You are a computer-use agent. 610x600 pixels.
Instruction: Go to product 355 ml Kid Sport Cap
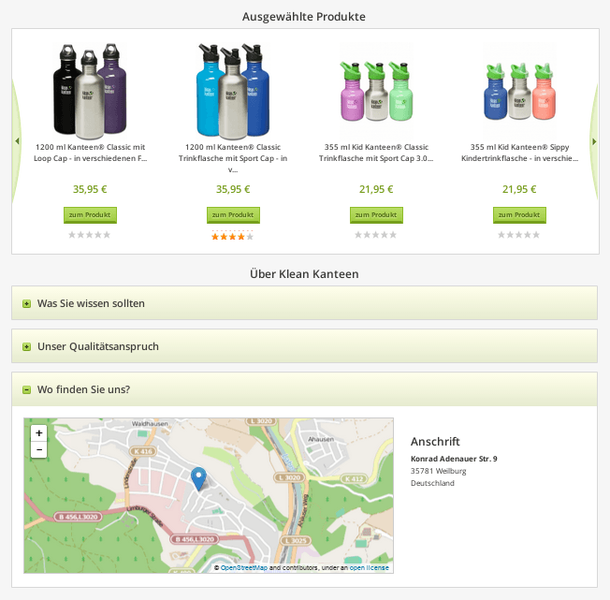tap(376, 215)
